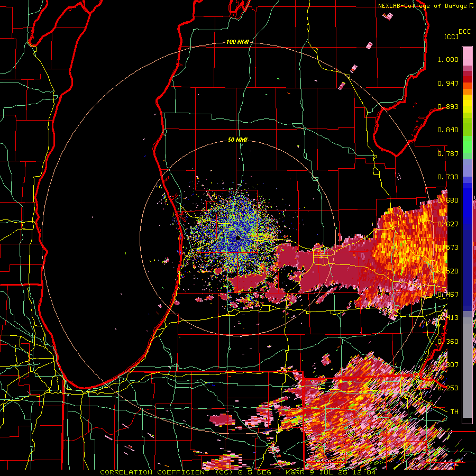Image resolution: width=476 pixels, height=476 pixels.
Task: Select the 0.360 scale value
Action: pyautogui.click(x=448, y=342)
